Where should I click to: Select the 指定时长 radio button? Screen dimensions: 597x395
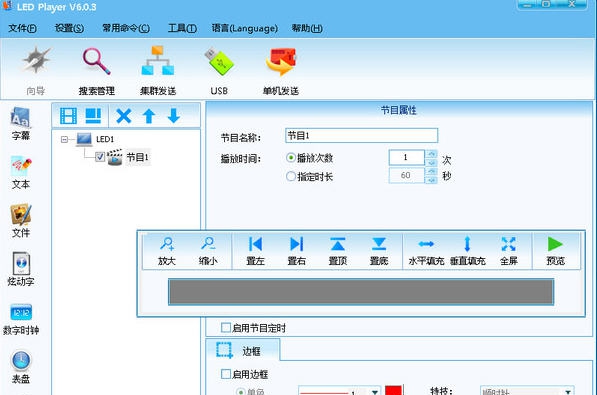pyautogui.click(x=291, y=176)
